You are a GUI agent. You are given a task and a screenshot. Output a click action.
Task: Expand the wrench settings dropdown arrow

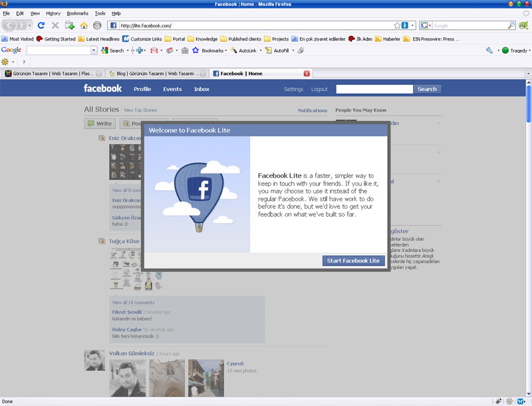tap(498, 51)
